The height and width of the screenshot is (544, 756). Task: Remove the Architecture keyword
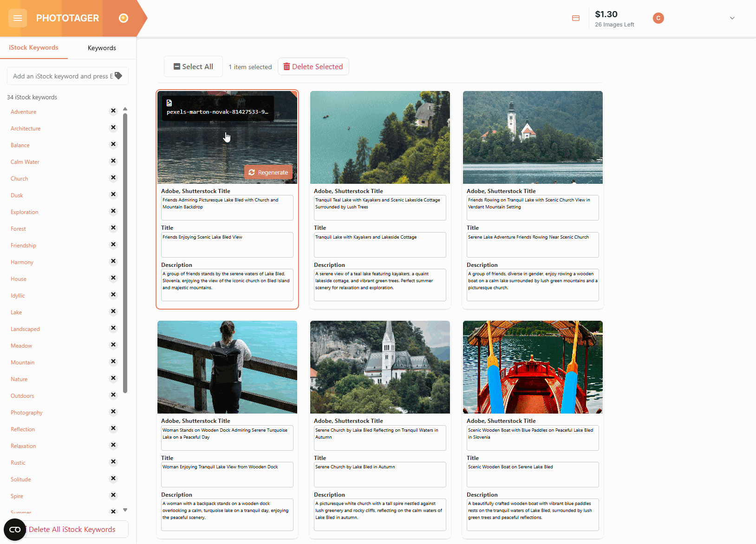pos(113,128)
